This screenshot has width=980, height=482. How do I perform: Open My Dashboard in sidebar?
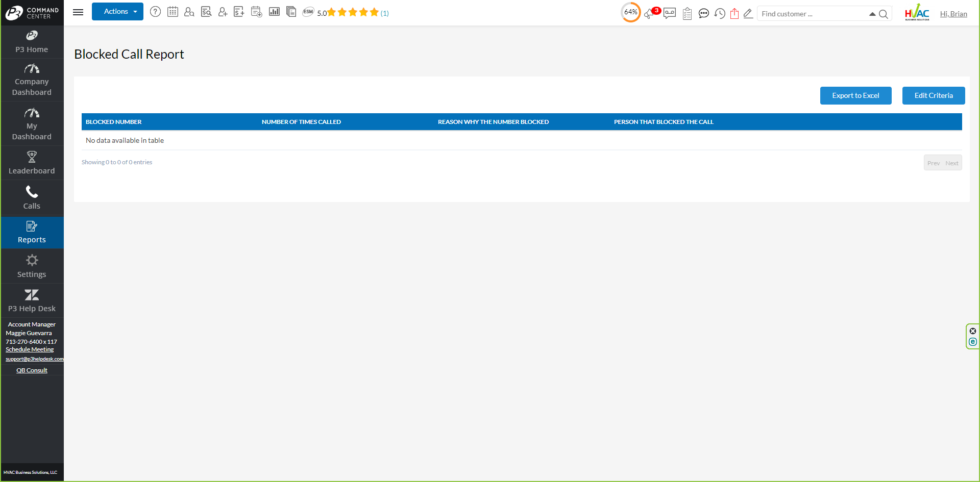[x=32, y=124]
